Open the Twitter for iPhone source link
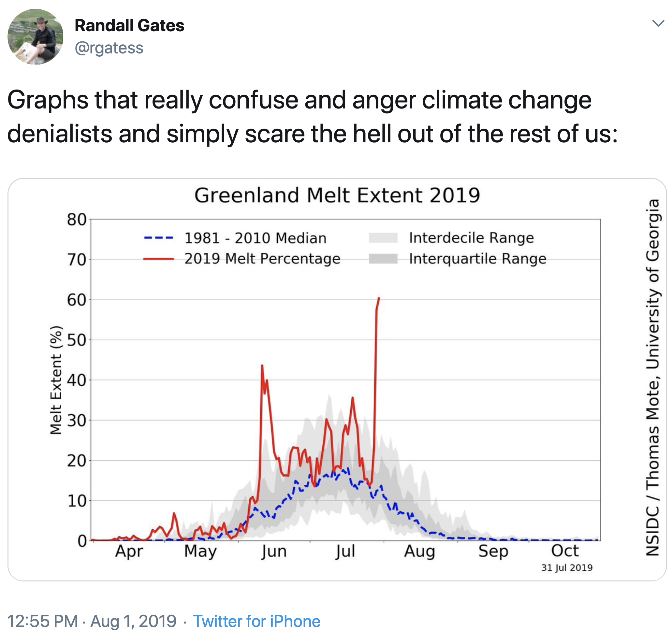Viewport: 672px width, 643px height. (256, 621)
